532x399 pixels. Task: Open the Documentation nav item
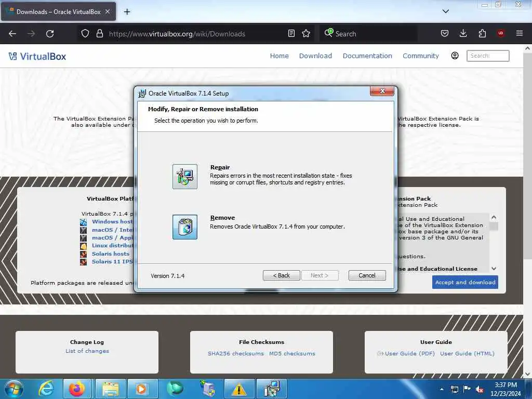coord(367,56)
